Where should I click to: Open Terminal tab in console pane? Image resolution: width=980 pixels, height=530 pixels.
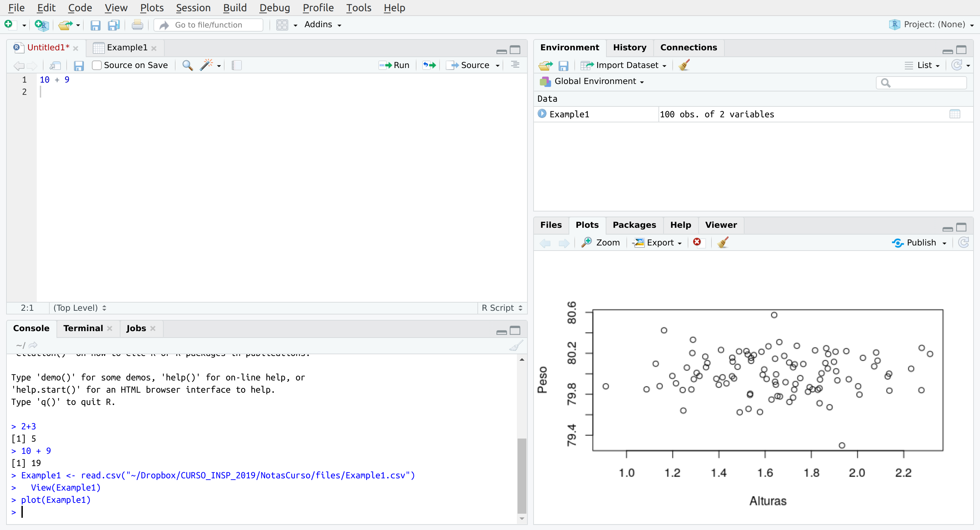(x=83, y=328)
